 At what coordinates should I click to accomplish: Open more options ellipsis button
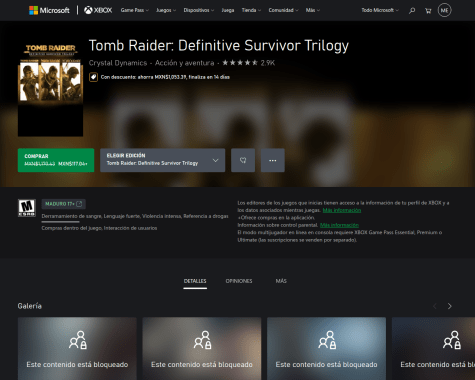(x=273, y=160)
